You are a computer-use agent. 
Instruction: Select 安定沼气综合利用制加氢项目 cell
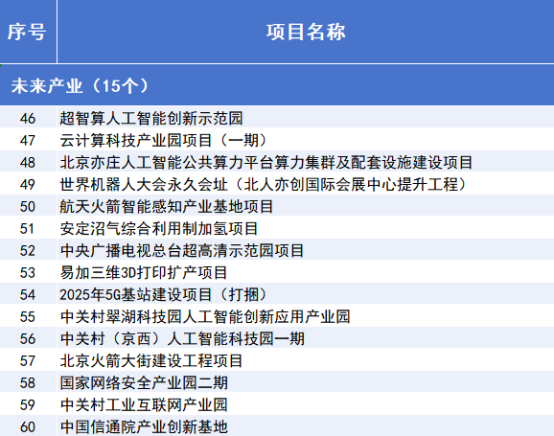[306, 229]
